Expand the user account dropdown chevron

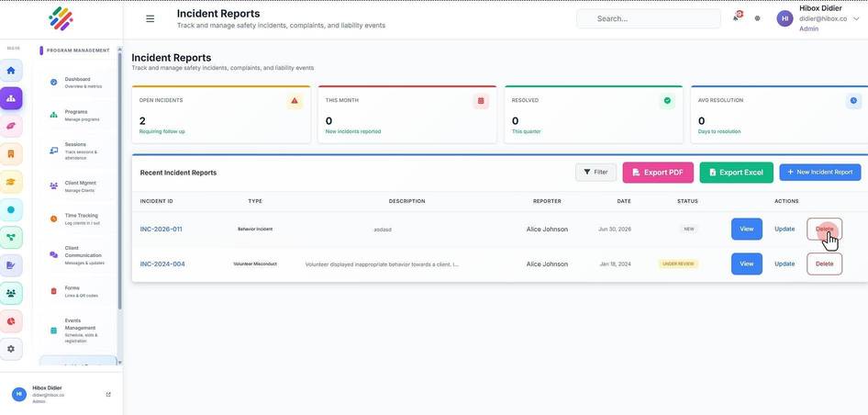pos(856,18)
